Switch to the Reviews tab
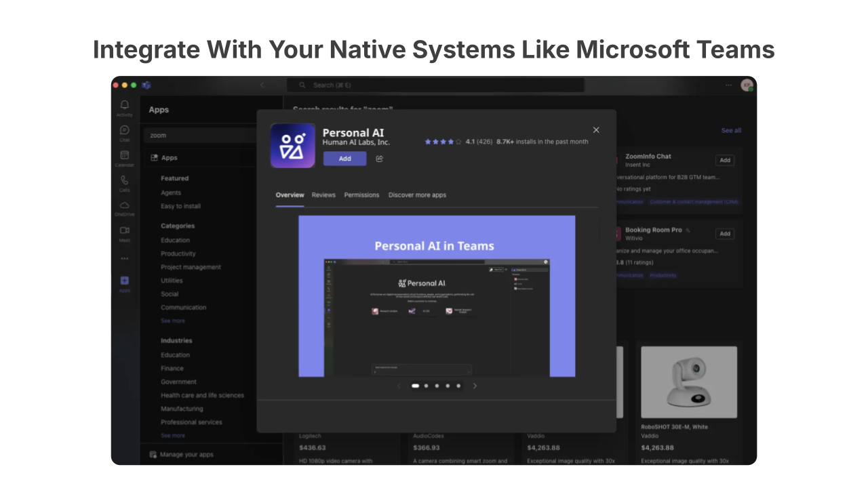This screenshot has width=868, height=488. [323, 195]
